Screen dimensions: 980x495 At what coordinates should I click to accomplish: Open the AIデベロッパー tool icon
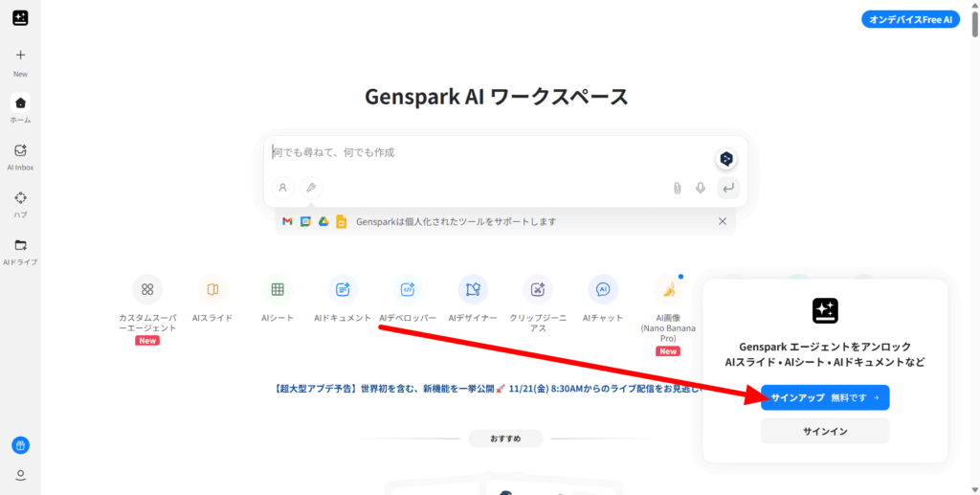[408, 289]
